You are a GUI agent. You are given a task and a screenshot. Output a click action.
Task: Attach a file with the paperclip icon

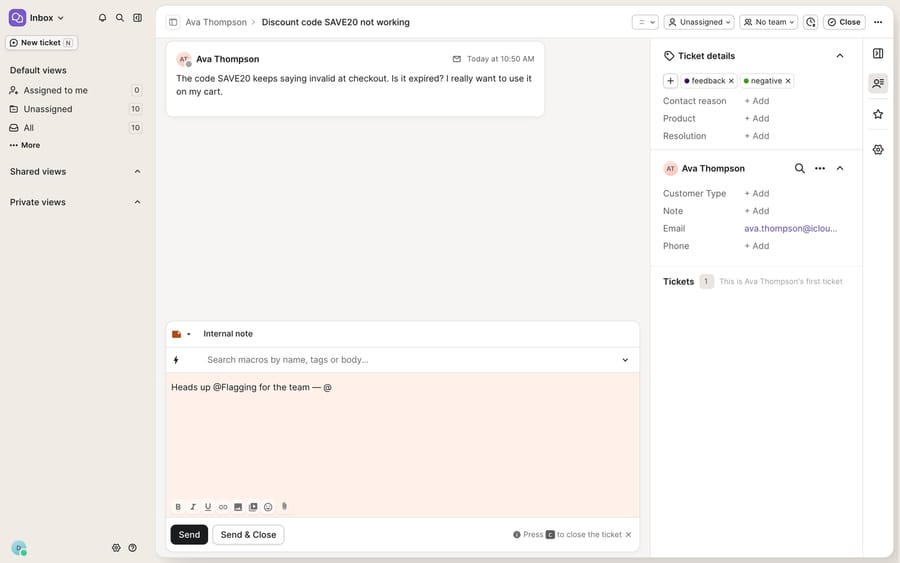[x=284, y=506]
